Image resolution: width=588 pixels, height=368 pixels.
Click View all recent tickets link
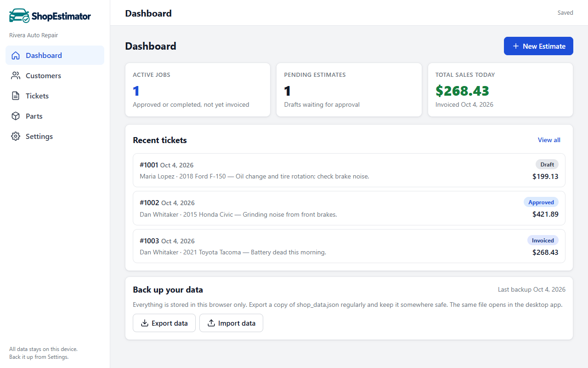tap(549, 140)
